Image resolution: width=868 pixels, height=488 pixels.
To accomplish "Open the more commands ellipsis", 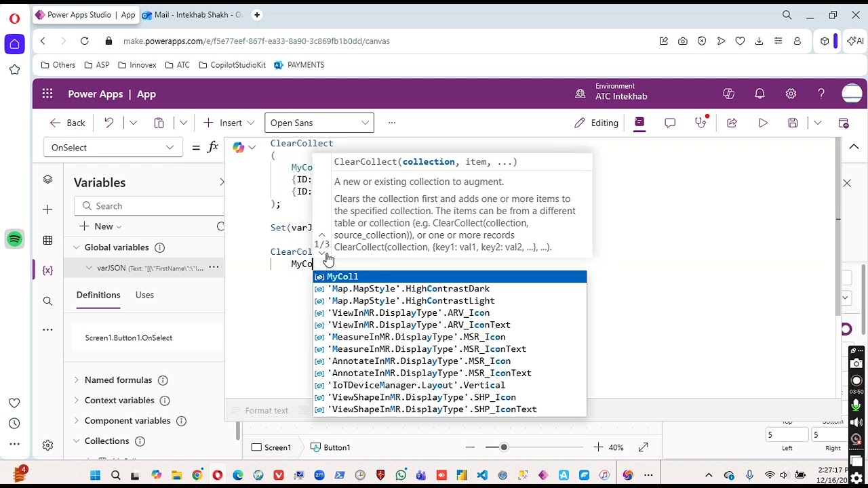I will tap(391, 123).
